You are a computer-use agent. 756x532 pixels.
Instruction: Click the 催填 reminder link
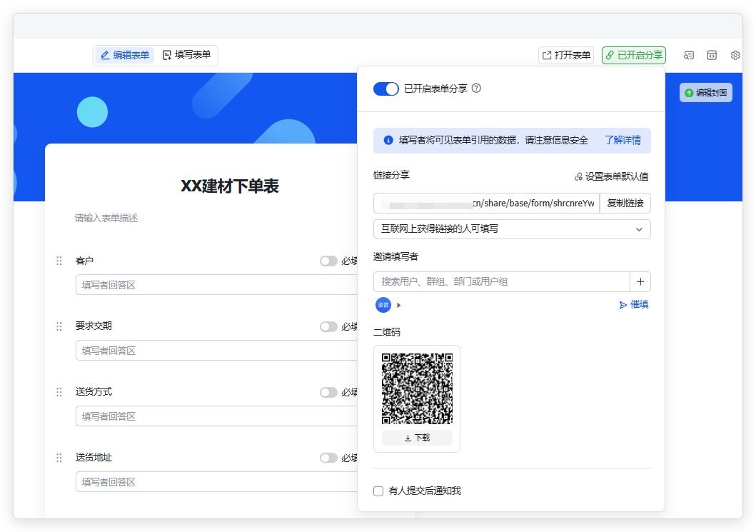[634, 304]
